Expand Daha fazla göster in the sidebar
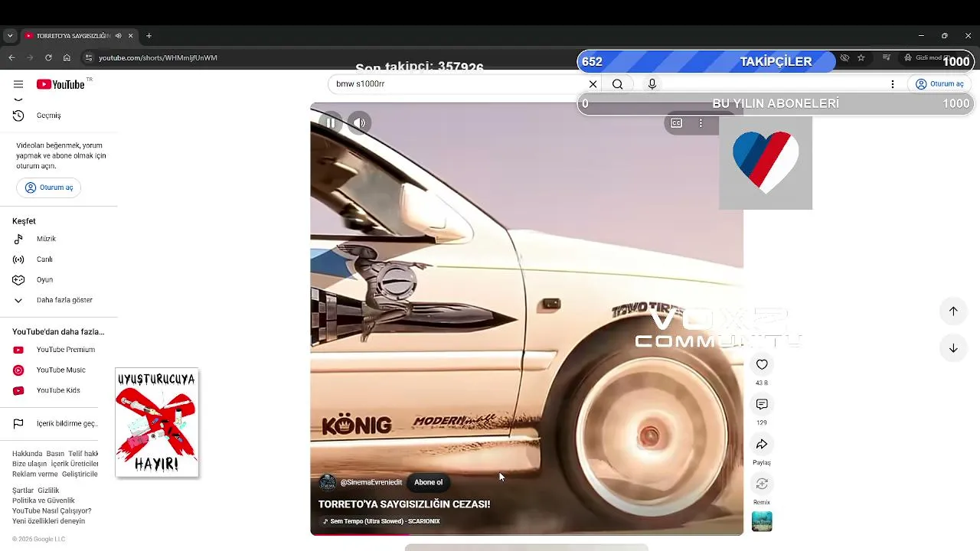Image resolution: width=980 pixels, height=551 pixels. pos(64,300)
